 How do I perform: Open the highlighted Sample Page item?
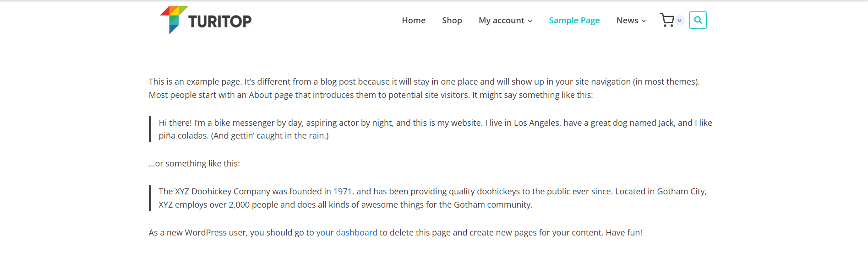574,21
